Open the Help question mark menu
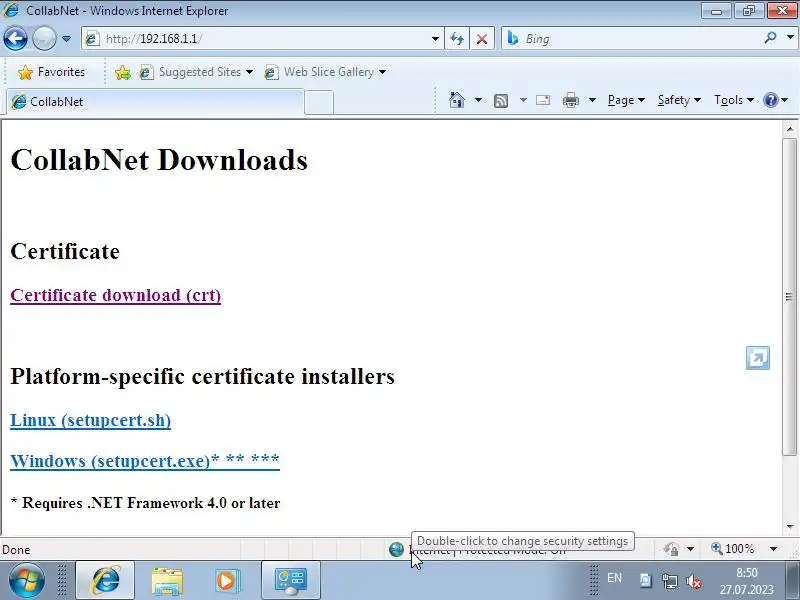 [x=776, y=100]
